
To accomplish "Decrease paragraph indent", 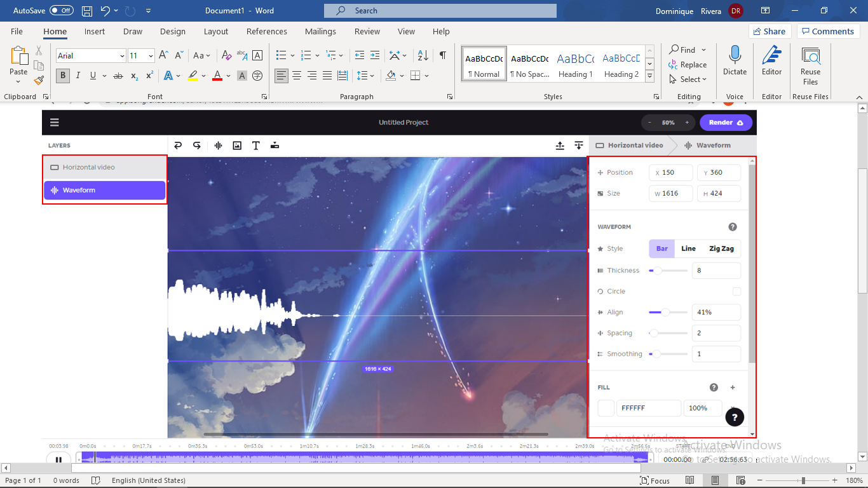I will click(360, 56).
